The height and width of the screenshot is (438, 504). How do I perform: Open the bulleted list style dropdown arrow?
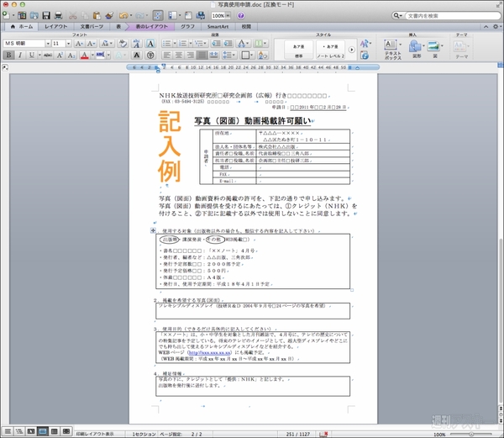175,44
